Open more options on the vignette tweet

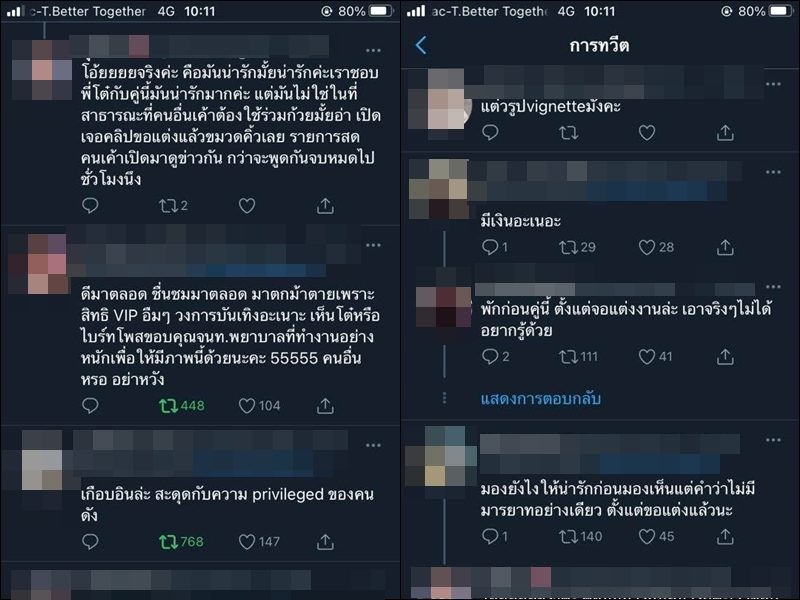tap(773, 84)
